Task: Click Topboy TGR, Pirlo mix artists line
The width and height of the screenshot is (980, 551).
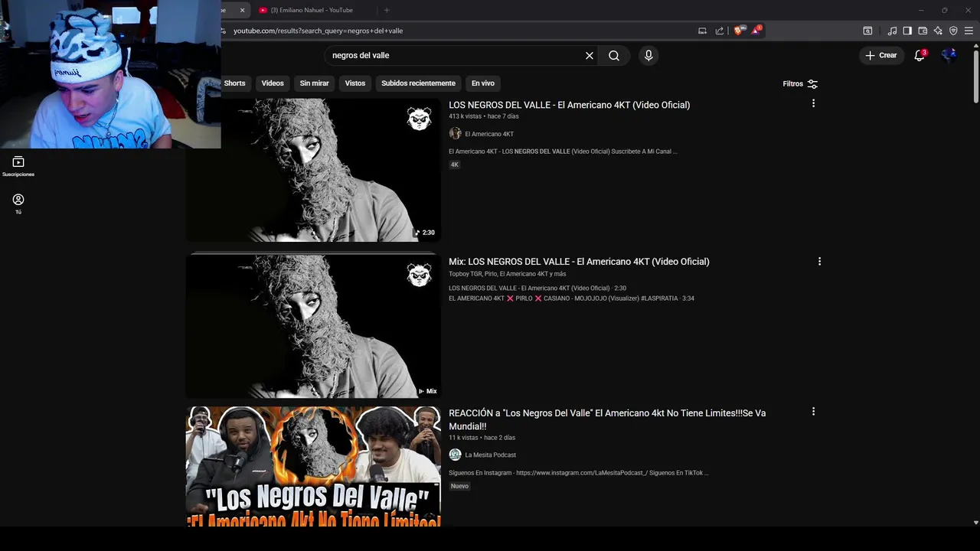Action: [x=507, y=274]
